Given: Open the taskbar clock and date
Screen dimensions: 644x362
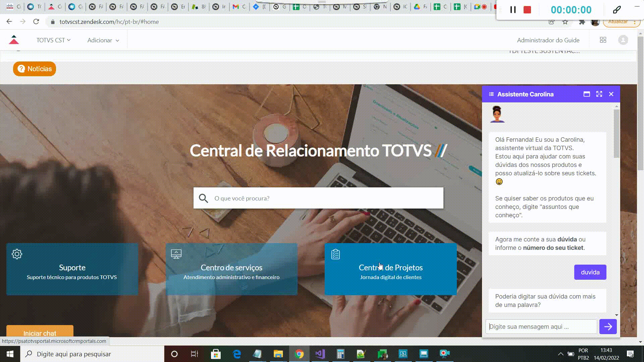Looking at the screenshot, I should 606,354.
